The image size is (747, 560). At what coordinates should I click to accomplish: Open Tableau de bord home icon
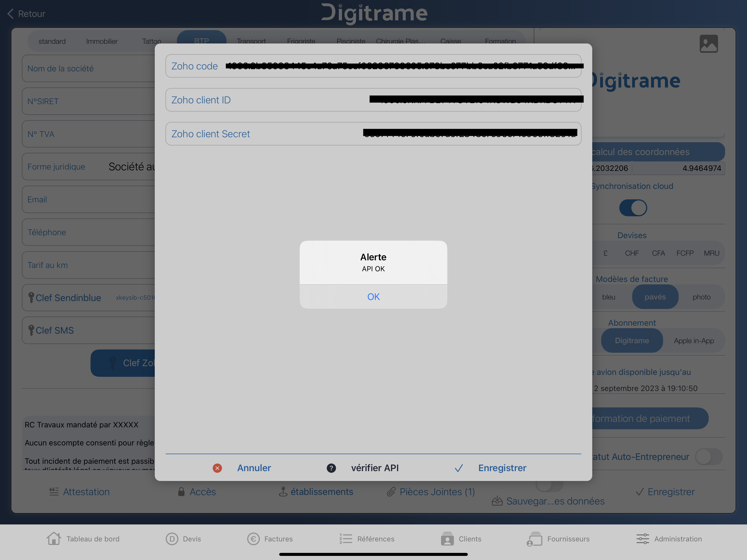[54, 538]
